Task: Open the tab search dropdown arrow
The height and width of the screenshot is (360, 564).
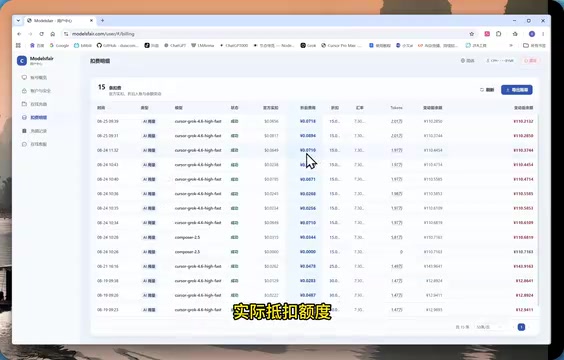Action: tap(18, 20)
